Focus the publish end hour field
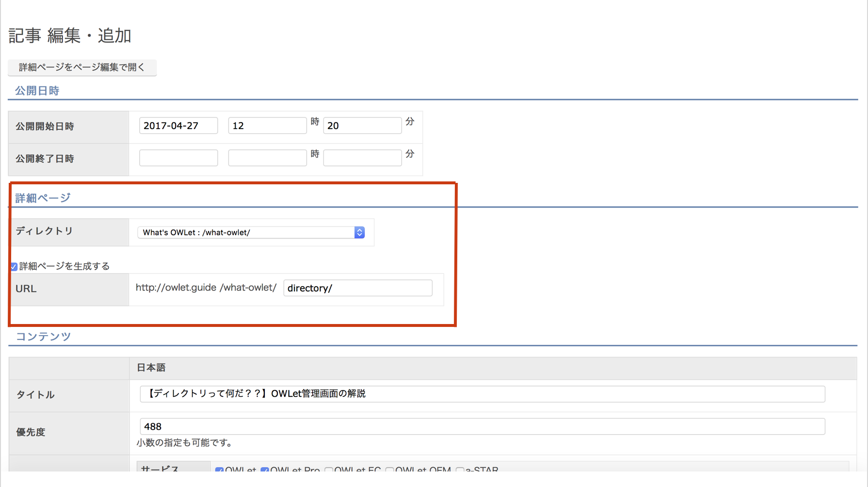 coord(267,158)
